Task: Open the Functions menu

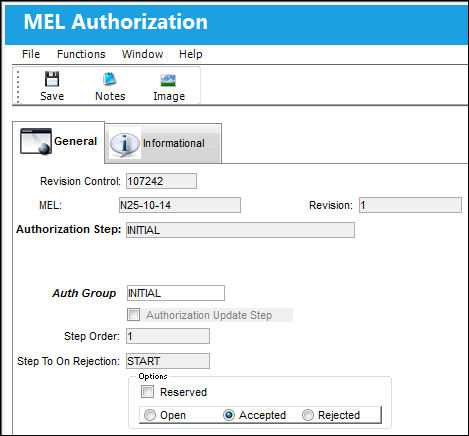Action: (81, 54)
